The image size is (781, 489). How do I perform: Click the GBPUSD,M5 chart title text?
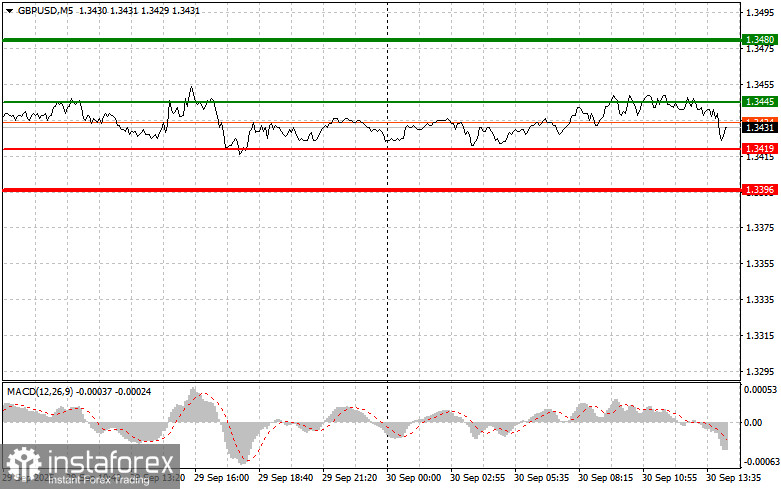point(45,10)
